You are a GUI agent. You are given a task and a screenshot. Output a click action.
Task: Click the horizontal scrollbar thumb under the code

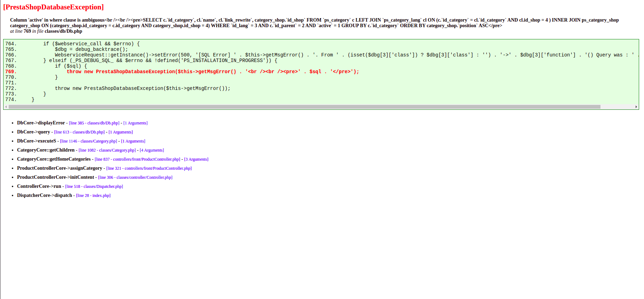(304, 107)
